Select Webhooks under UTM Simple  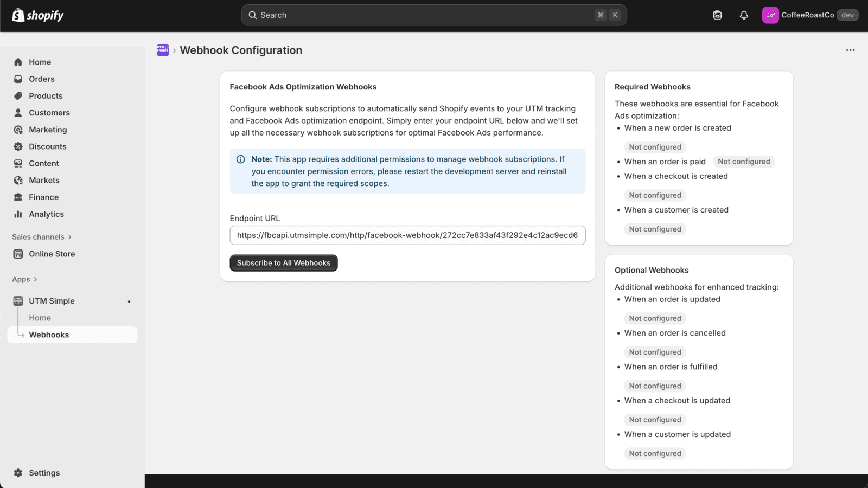point(49,335)
